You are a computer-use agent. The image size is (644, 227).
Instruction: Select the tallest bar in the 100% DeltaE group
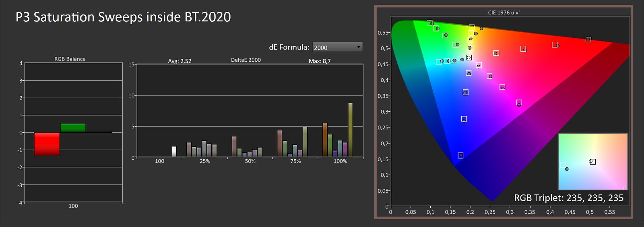tap(350, 130)
